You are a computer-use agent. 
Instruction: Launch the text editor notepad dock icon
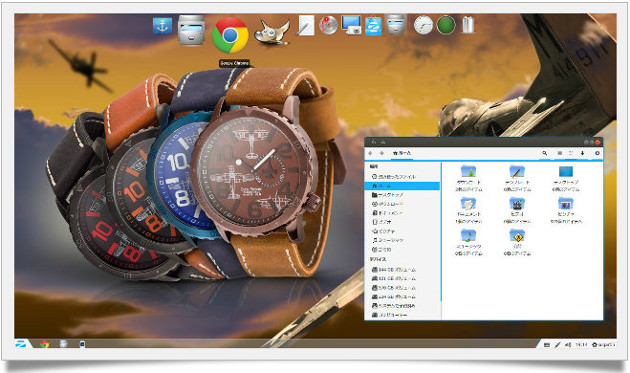(x=305, y=25)
